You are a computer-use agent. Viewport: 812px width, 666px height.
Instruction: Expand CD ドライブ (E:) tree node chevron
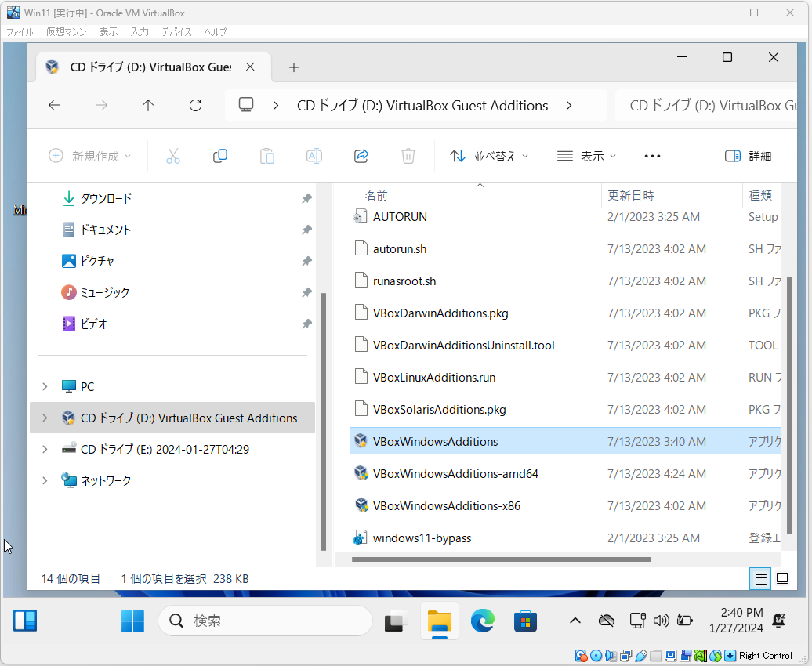45,449
